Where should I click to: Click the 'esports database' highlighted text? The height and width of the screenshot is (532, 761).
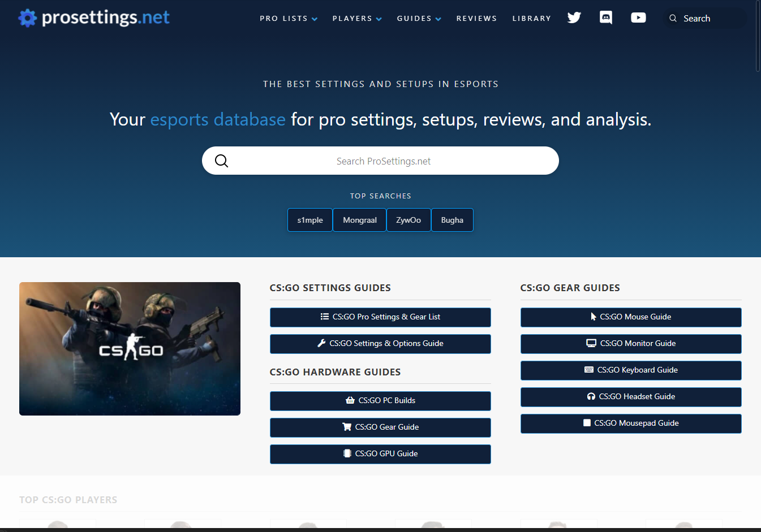click(218, 119)
